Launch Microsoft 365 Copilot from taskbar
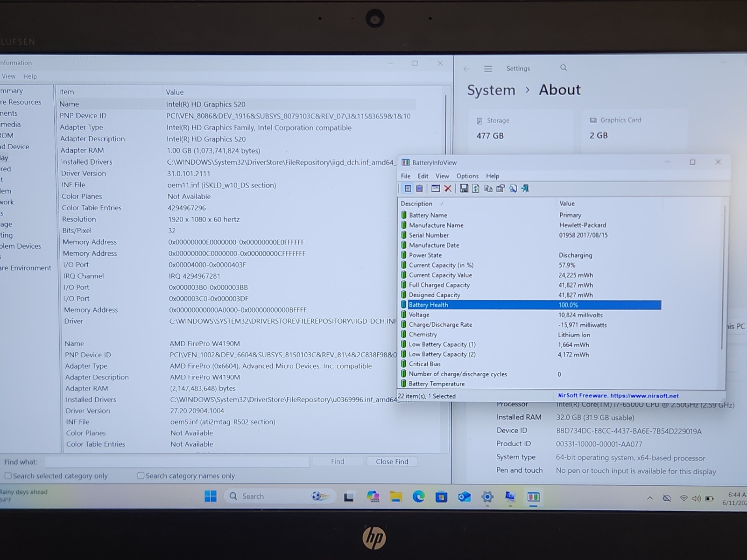747x560 pixels. point(373,497)
